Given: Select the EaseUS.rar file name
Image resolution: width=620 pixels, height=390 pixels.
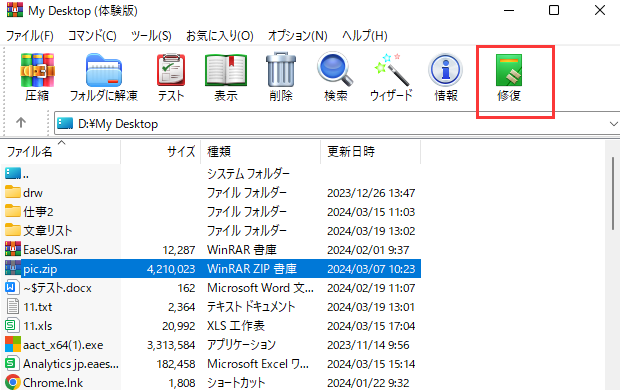Looking at the screenshot, I should pyautogui.click(x=50, y=250).
